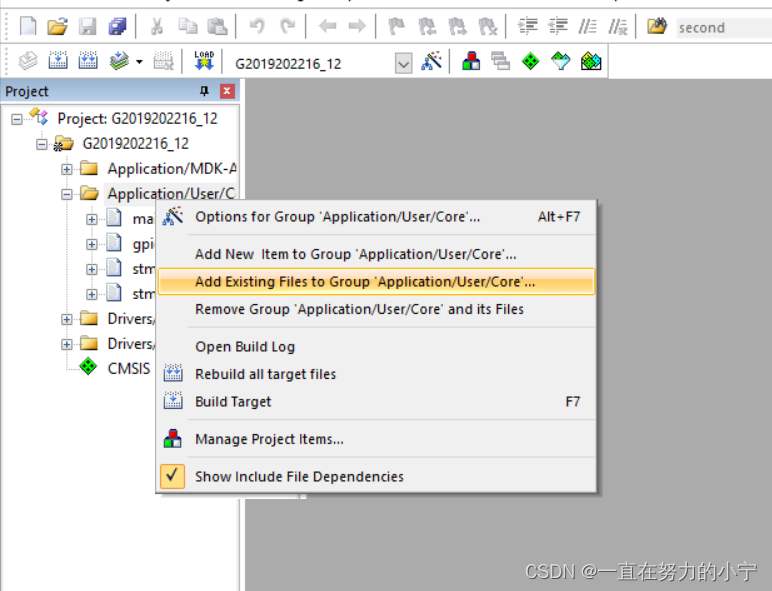The width and height of the screenshot is (772, 591).
Task: Collapse Application/User/C group
Action: [x=67, y=195]
